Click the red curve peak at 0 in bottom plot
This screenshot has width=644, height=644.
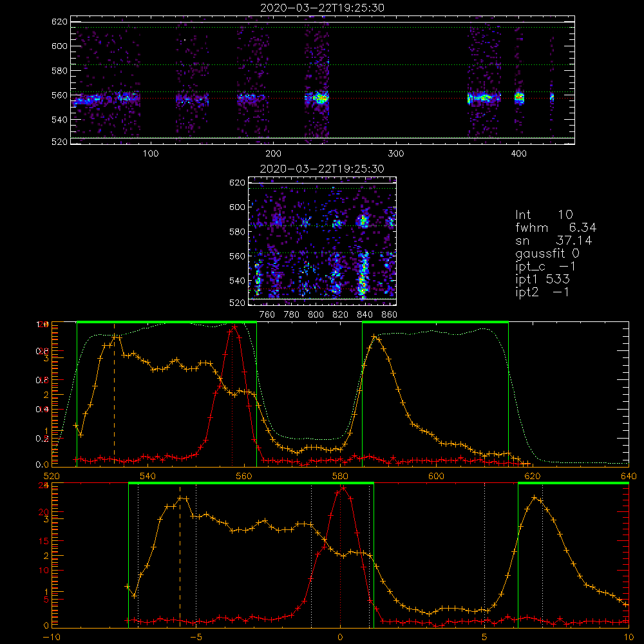point(343,488)
